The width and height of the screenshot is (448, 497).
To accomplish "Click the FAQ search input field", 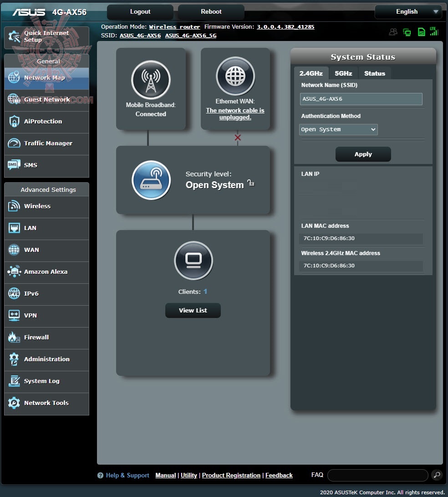I will pos(378,475).
